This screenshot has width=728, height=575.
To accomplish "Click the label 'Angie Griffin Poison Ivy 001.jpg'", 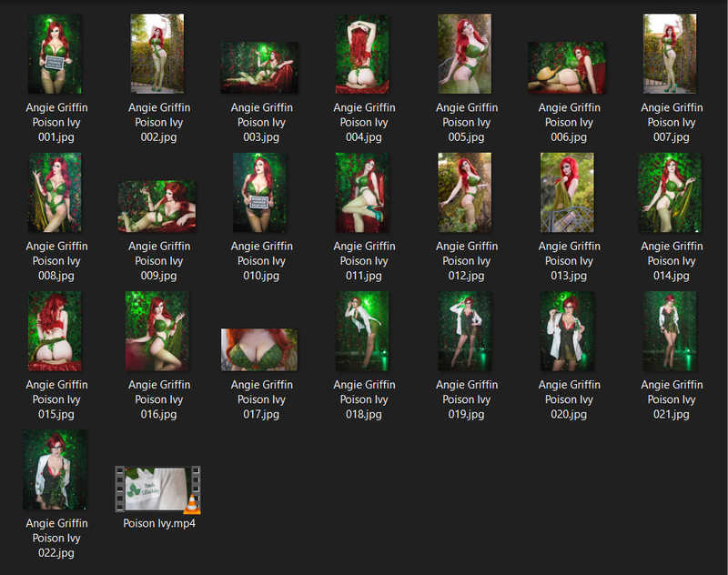I will (x=56, y=123).
